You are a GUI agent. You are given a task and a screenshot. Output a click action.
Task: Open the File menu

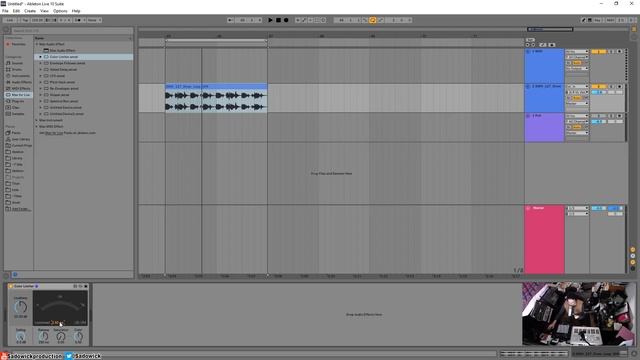click(x=5, y=11)
